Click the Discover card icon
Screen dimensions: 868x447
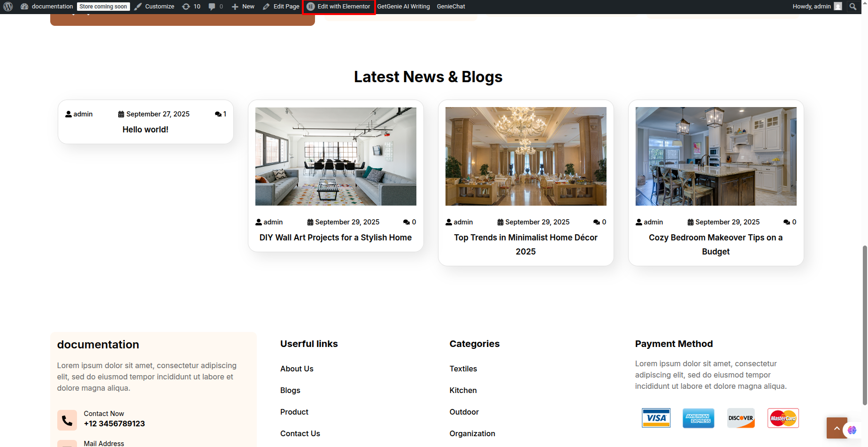[x=741, y=418]
